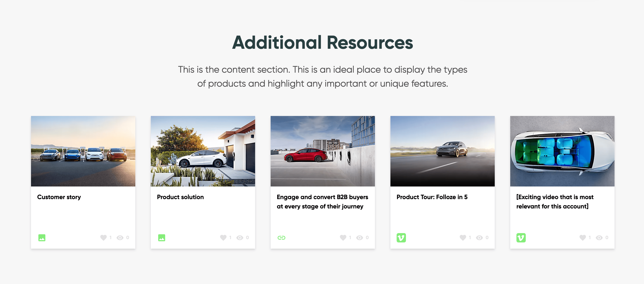Screen dimensions: 644x284
Task: Like the Product solution card
Action: [x=223, y=237]
